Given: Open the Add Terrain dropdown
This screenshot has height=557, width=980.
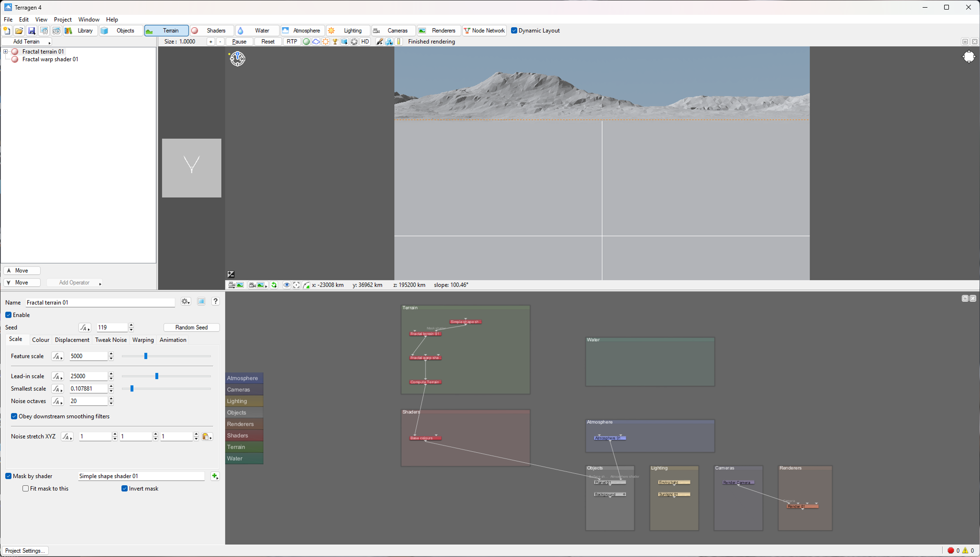Looking at the screenshot, I should (27, 42).
